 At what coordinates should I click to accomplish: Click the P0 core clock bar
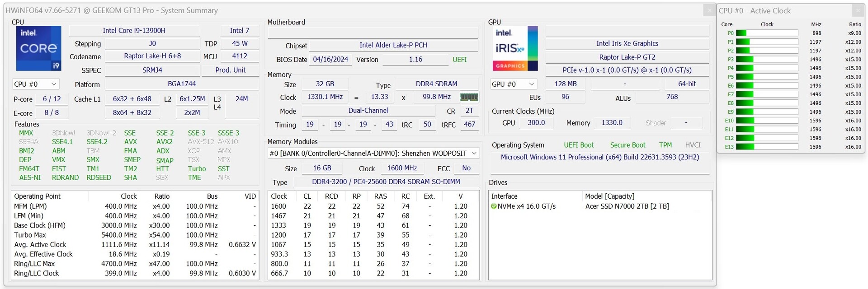767,33
